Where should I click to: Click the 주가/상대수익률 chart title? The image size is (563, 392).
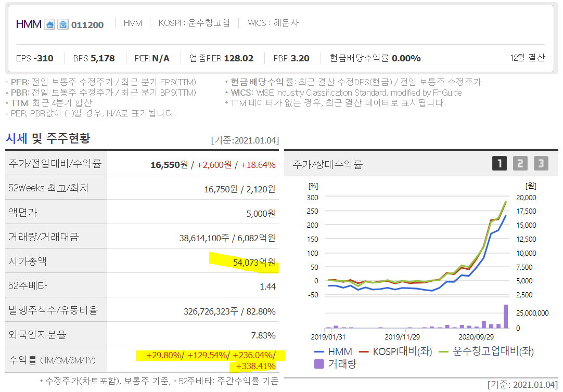pyautogui.click(x=327, y=165)
